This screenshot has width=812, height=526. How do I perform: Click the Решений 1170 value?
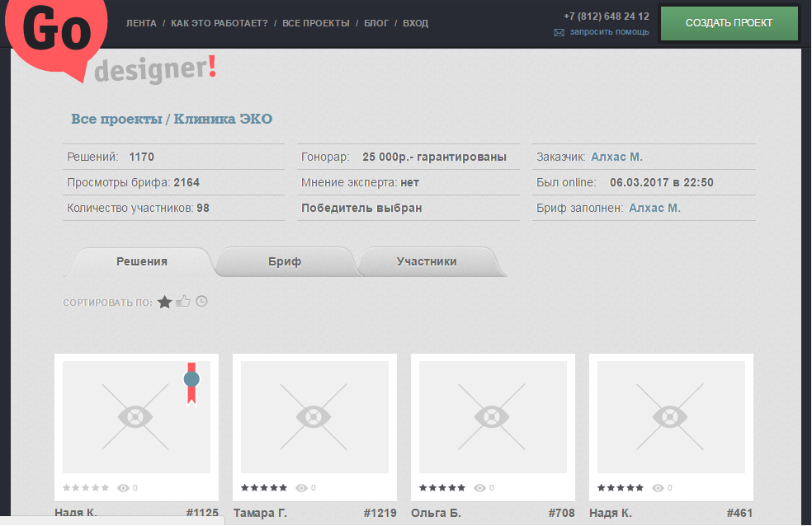pyautogui.click(x=141, y=157)
